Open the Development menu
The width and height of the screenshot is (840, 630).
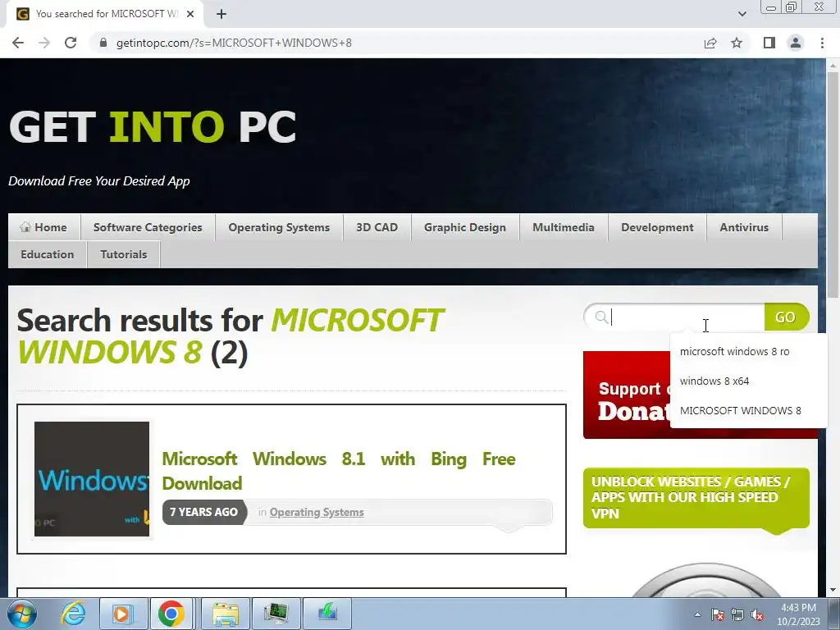click(x=657, y=227)
